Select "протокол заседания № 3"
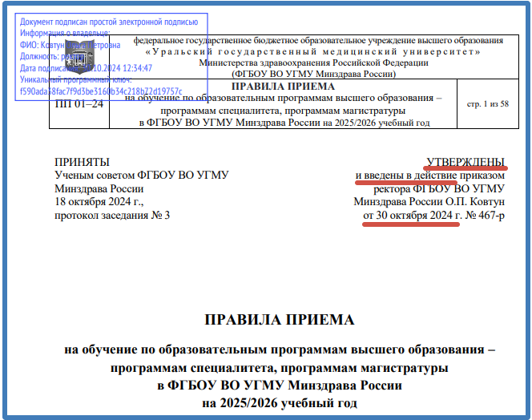The image size is (532, 420). coord(112,216)
